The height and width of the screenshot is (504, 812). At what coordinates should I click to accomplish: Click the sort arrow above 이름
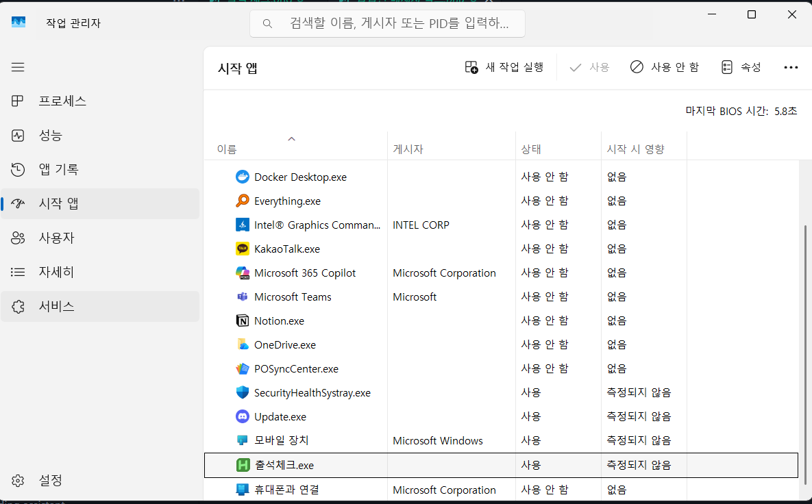(x=291, y=138)
